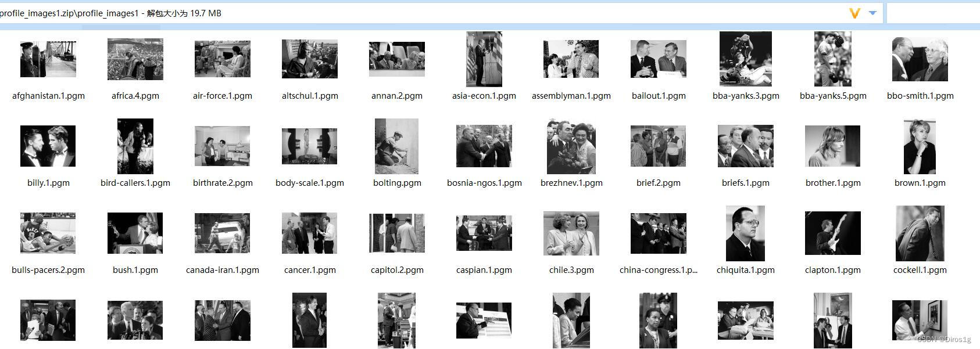The height and width of the screenshot is (349, 980).
Task: Select bbo-smith.1.pgm thumbnail
Action: point(920,59)
